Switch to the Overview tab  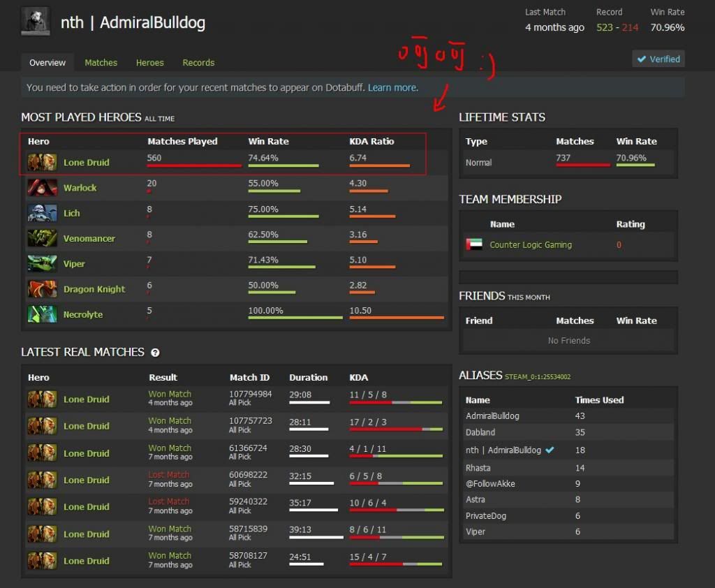[47, 62]
